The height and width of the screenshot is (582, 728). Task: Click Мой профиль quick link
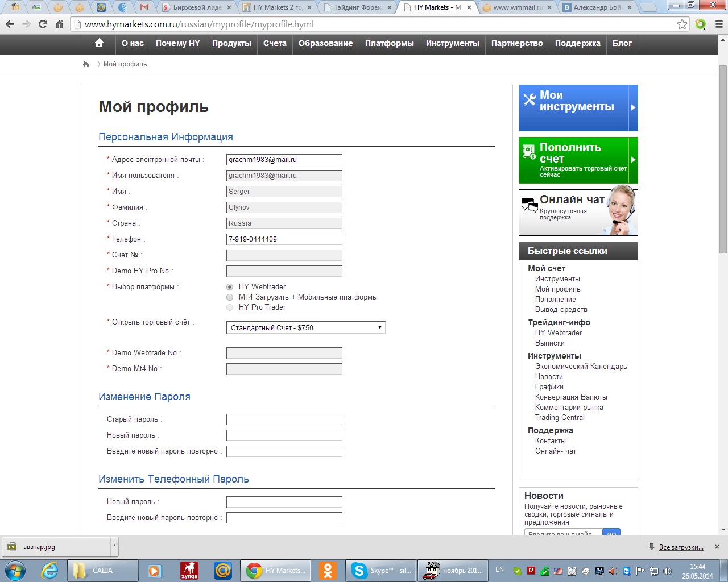pos(557,289)
